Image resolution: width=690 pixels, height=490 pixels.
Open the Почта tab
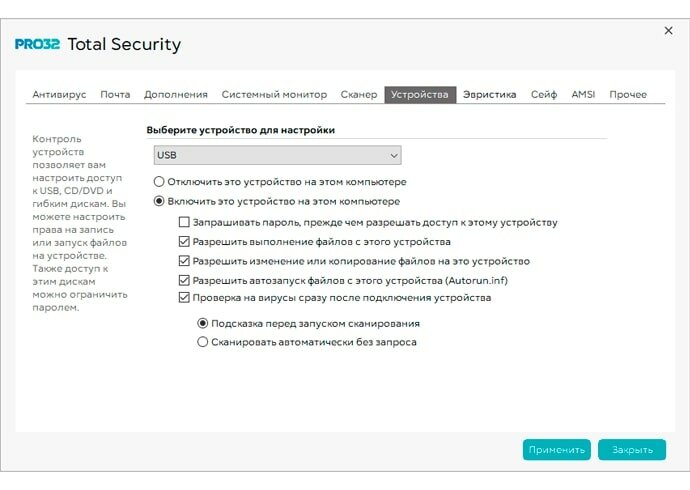pyautogui.click(x=115, y=95)
